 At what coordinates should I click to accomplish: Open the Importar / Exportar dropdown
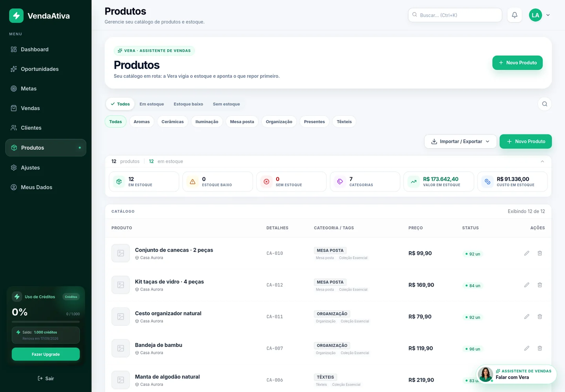coord(460,142)
